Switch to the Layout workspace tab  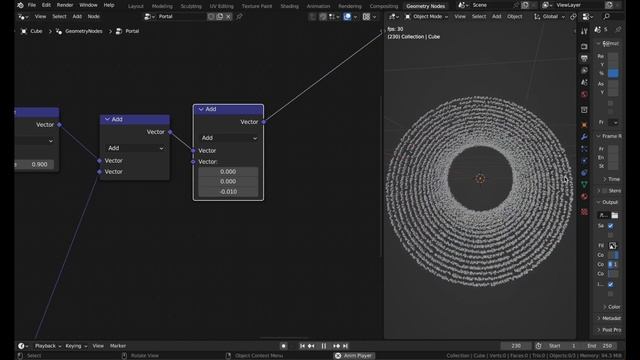pos(136,6)
